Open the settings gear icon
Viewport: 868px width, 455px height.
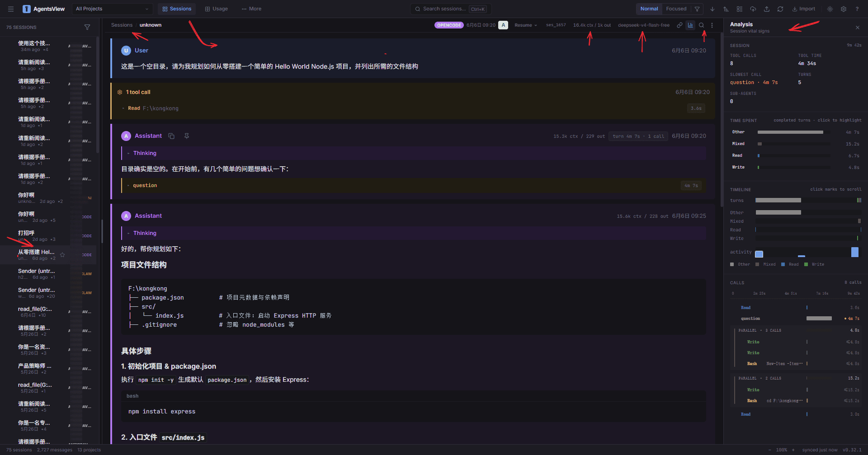[x=844, y=9]
